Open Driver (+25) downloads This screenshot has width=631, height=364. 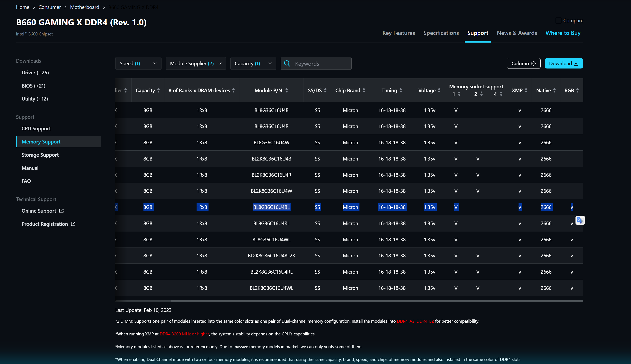(x=35, y=73)
